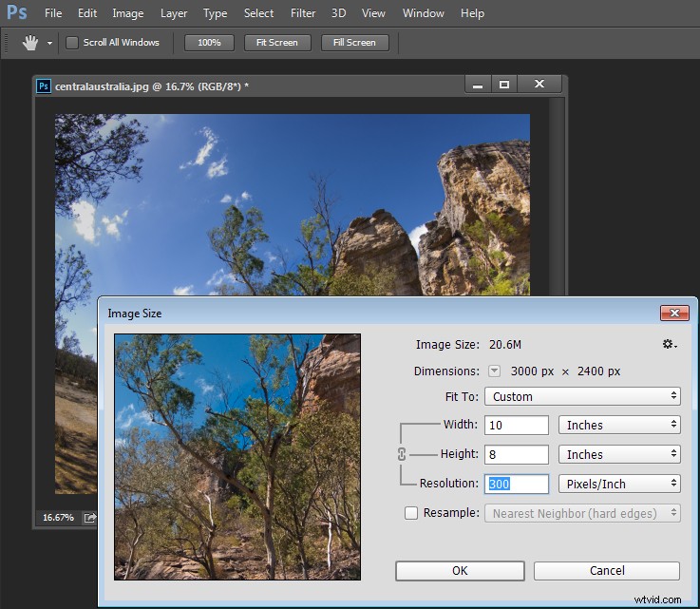Open the Filter menu
700x609 pixels.
point(303,13)
